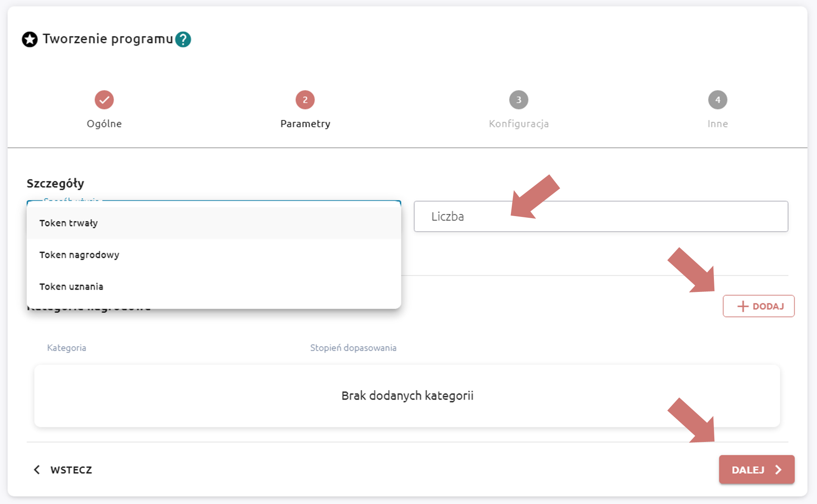Click the left chevron beside Wstecz
Screen dimensions: 817x504
point(37,470)
